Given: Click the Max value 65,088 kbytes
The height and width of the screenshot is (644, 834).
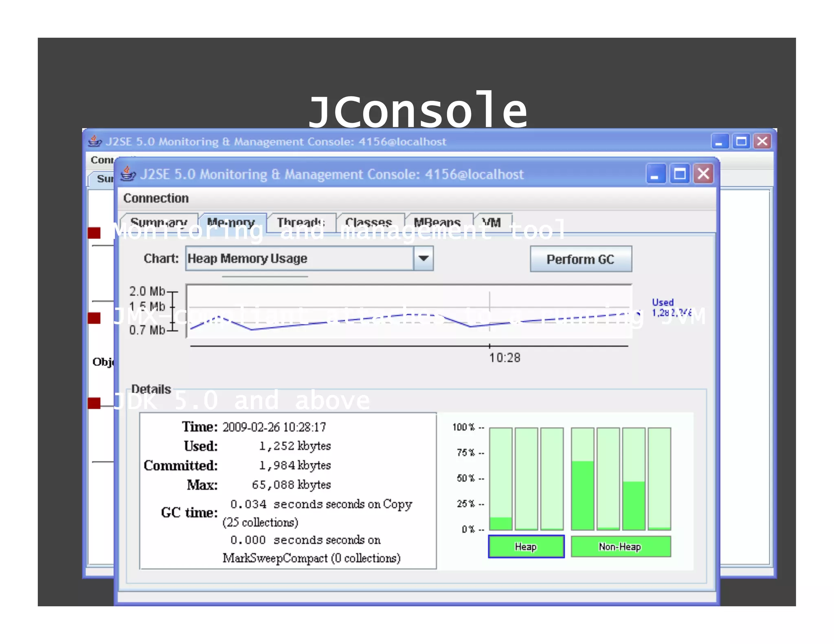Looking at the screenshot, I should (291, 485).
